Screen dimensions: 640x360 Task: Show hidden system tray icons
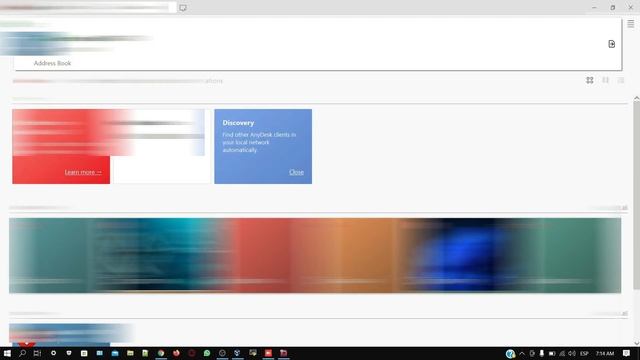pyautogui.click(x=522, y=353)
